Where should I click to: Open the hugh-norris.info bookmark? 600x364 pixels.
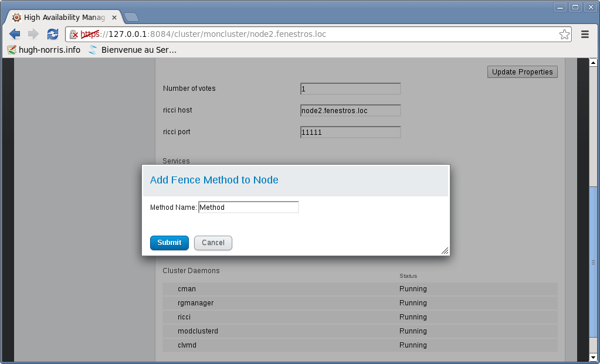(44, 50)
